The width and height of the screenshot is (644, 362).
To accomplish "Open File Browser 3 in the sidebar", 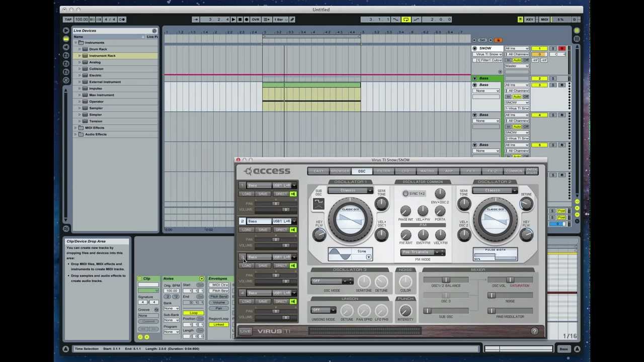I will click(x=66, y=72).
